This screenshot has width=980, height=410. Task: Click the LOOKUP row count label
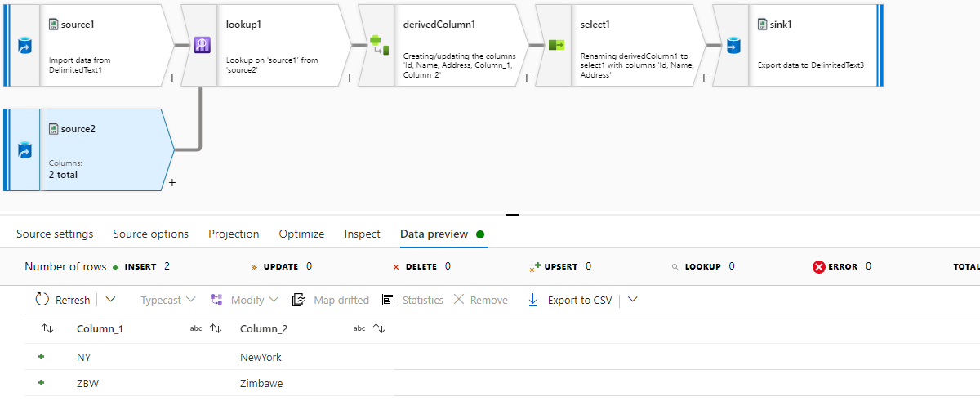pos(702,266)
